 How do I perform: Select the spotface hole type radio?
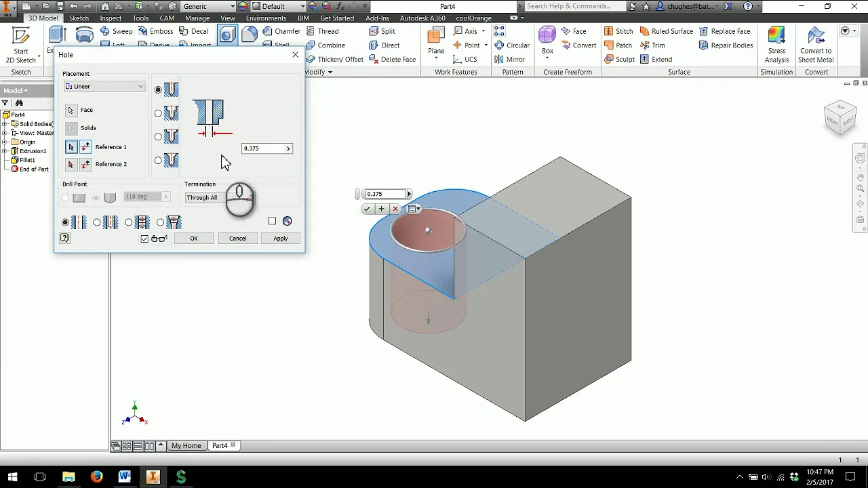point(158,137)
